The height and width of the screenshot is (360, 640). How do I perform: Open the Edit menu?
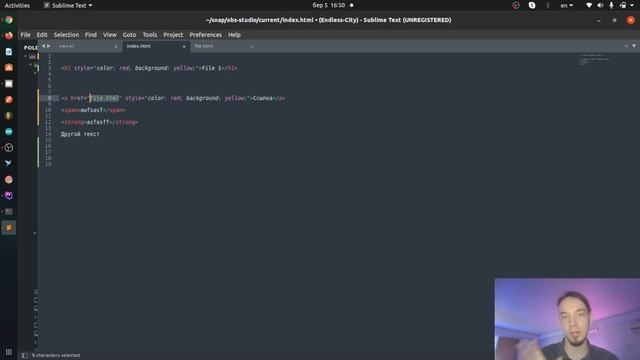[42, 35]
